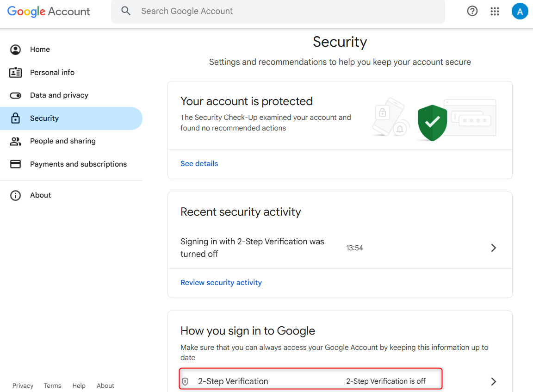The height and width of the screenshot is (392, 533).
Task: Click the See details link
Action: point(199,164)
